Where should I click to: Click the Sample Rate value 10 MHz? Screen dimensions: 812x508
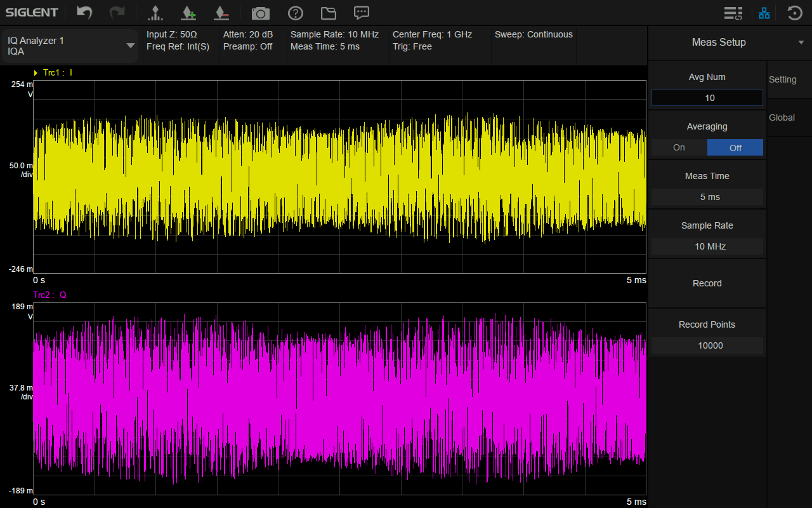(x=707, y=246)
